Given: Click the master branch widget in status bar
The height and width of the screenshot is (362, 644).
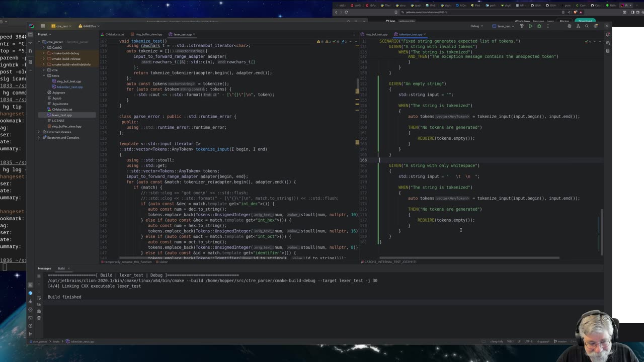Looking at the screenshot, I should [560, 341].
